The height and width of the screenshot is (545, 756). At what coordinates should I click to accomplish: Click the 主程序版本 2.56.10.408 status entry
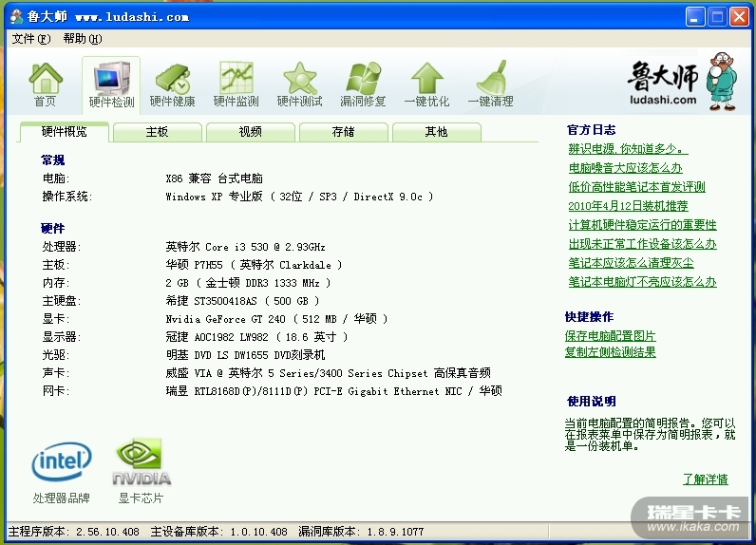point(74,532)
